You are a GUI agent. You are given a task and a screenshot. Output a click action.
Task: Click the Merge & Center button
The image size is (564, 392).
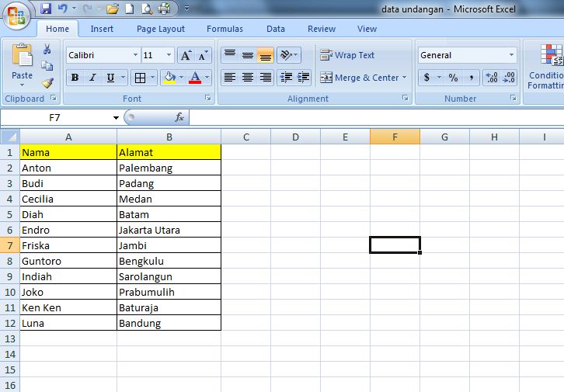click(x=360, y=78)
